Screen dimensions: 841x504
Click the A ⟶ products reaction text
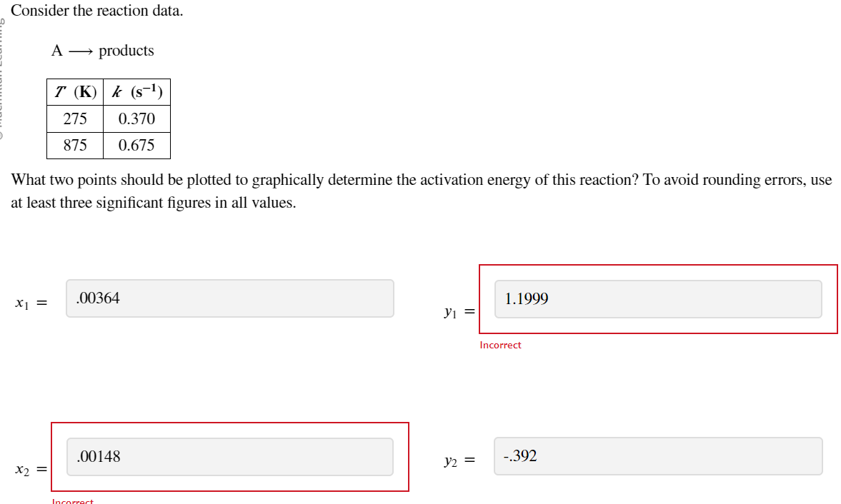[102, 50]
